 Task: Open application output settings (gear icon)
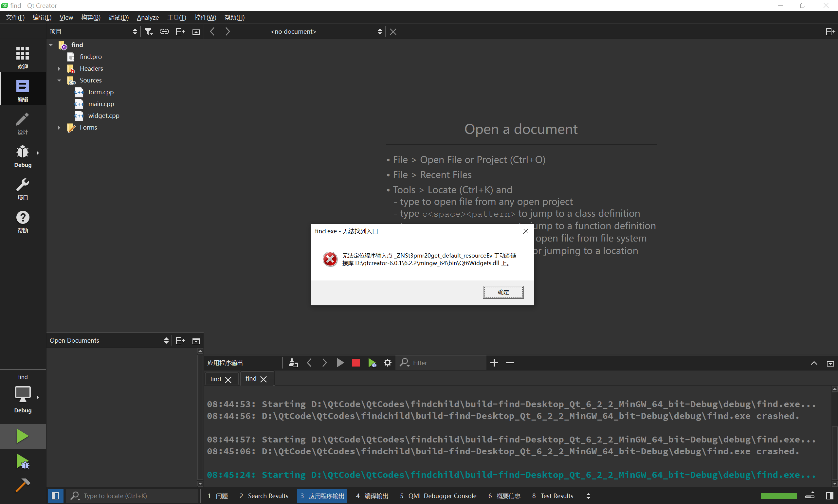(387, 363)
